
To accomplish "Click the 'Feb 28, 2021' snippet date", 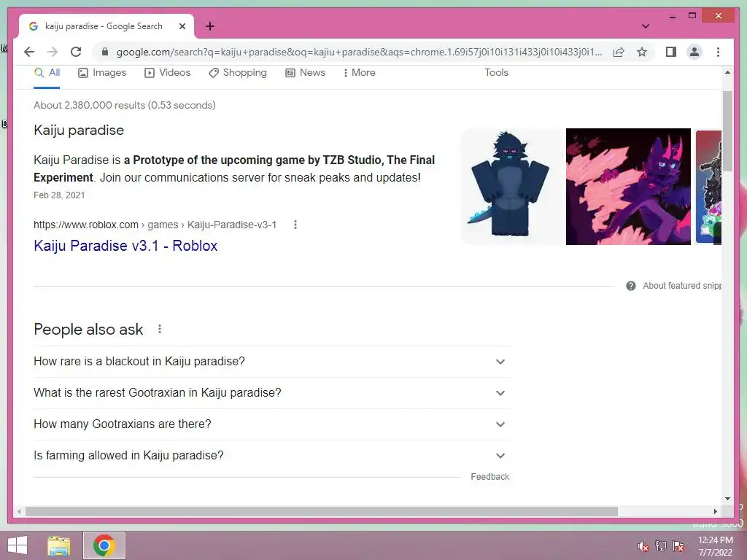I will click(x=59, y=195).
